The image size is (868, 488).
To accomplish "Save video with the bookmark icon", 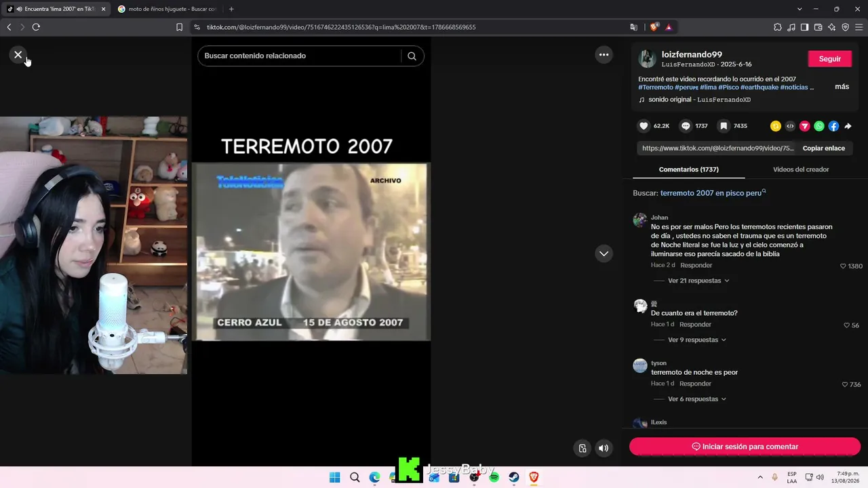I will [724, 126].
